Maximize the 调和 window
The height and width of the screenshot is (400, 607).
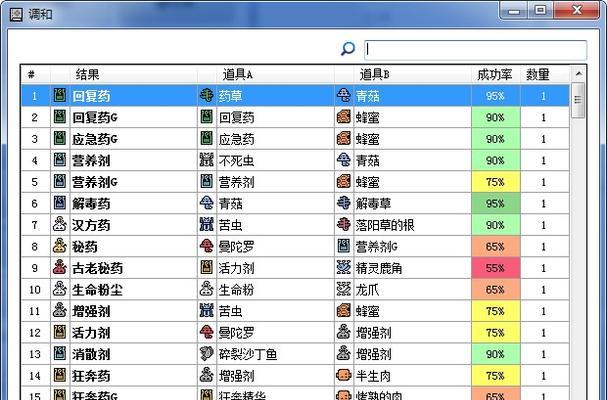(540, 10)
